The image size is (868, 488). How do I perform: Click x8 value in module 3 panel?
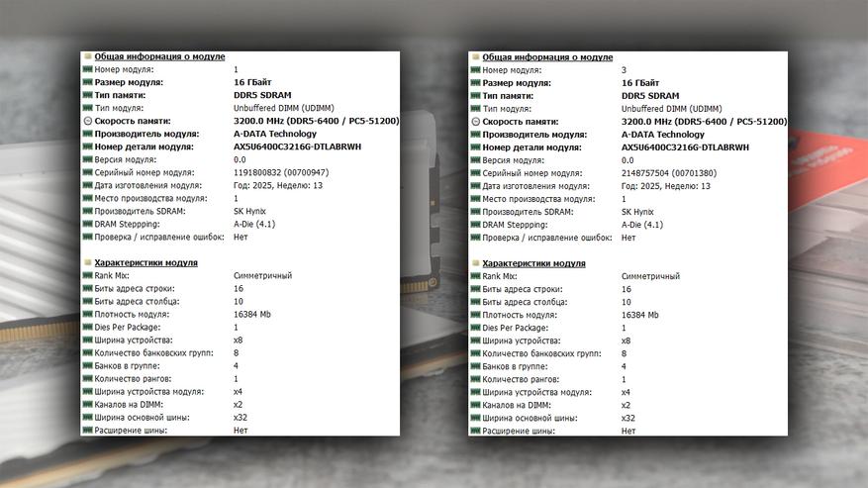point(626,341)
